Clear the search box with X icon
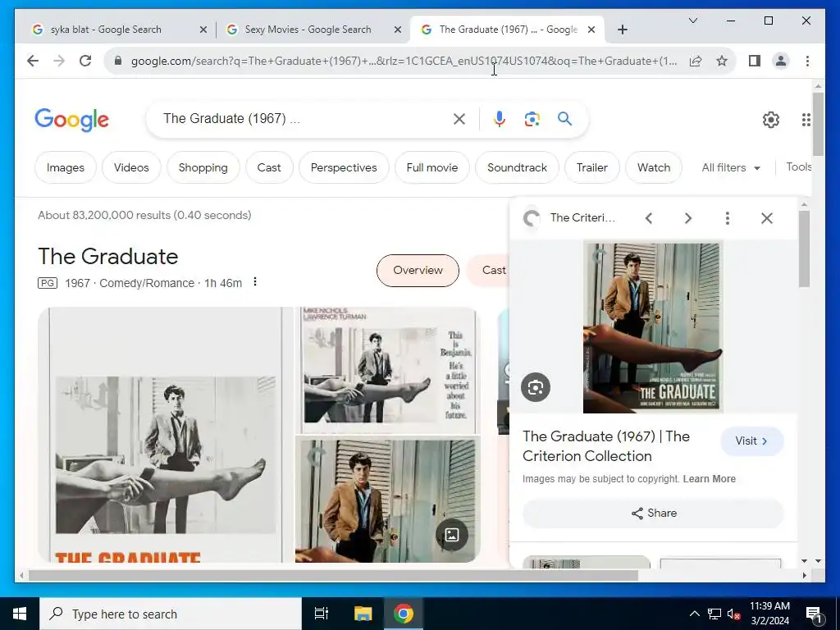This screenshot has height=630, width=840. click(x=459, y=119)
